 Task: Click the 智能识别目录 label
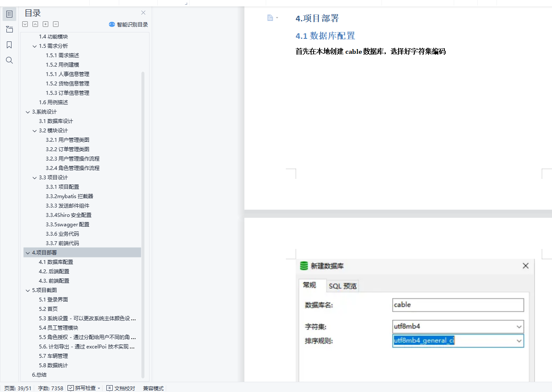click(132, 25)
